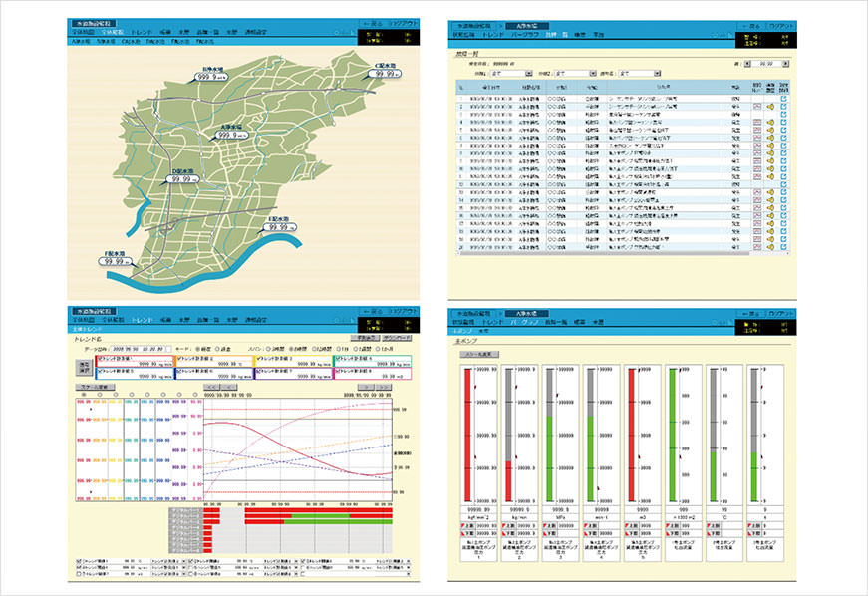
Task: Select the 1日 span radio button
Action: pyautogui.click(x=338, y=349)
